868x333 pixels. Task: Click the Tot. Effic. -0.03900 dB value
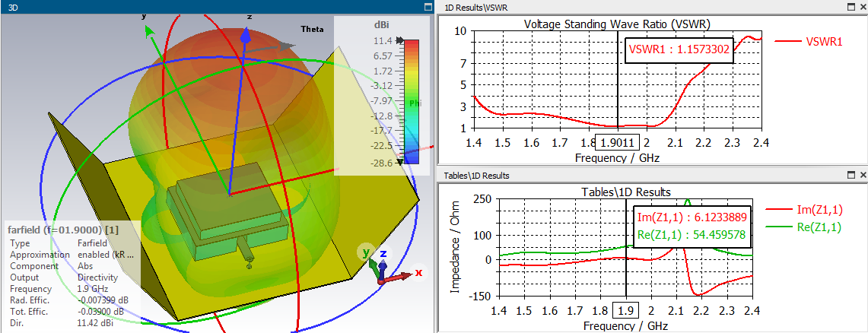pyautogui.click(x=101, y=312)
